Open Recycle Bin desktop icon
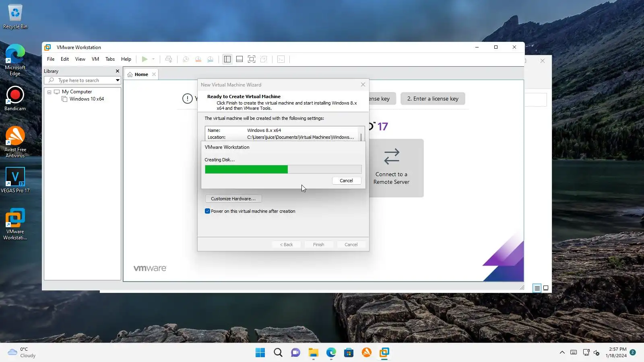Image resolution: width=644 pixels, height=362 pixels. point(15,17)
